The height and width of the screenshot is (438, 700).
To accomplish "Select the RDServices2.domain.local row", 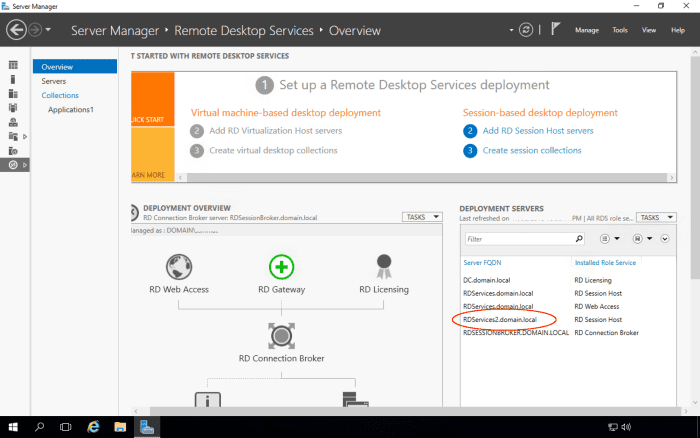I will pyautogui.click(x=568, y=319).
